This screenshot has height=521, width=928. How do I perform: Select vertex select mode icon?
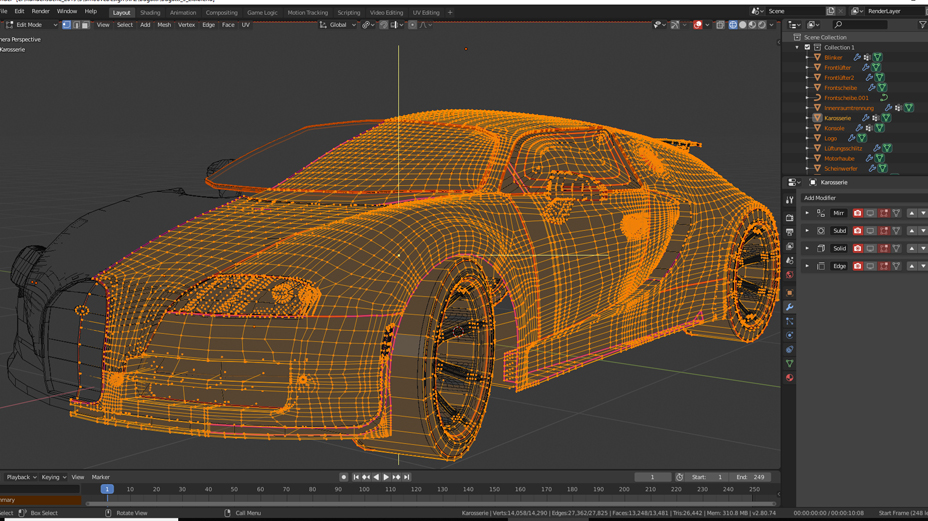pyautogui.click(x=66, y=25)
